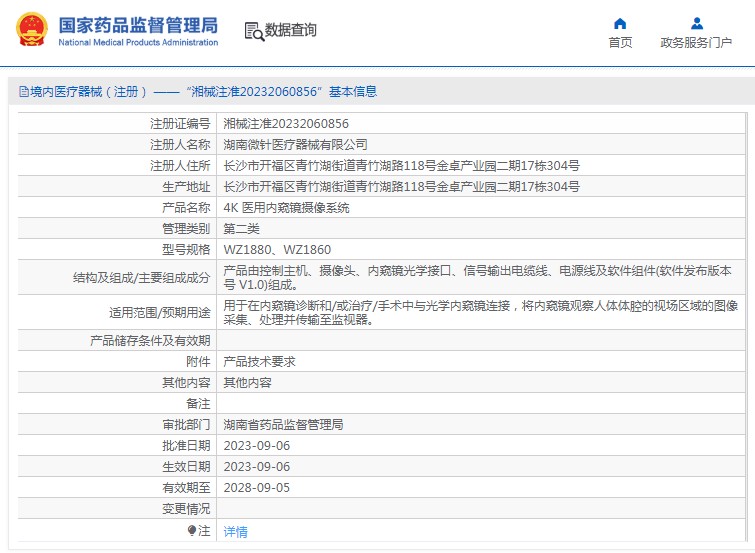Click the 注册人住所 label
Viewport: 755px width, 553px height.
180,166
